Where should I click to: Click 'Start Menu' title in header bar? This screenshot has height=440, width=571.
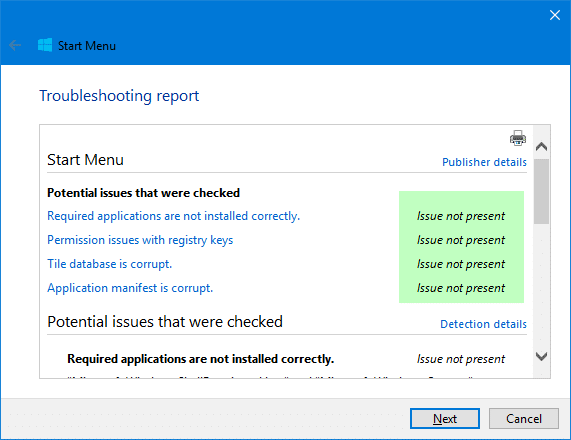coord(87,46)
